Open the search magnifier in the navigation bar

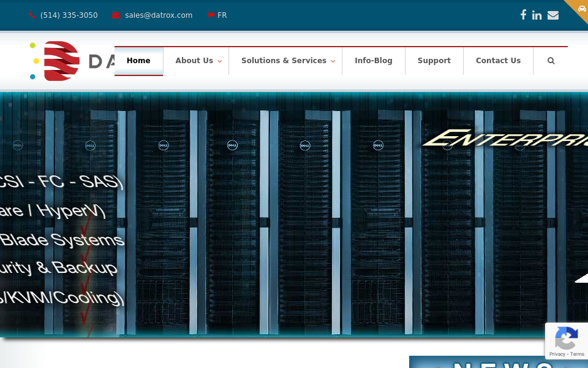tap(551, 61)
